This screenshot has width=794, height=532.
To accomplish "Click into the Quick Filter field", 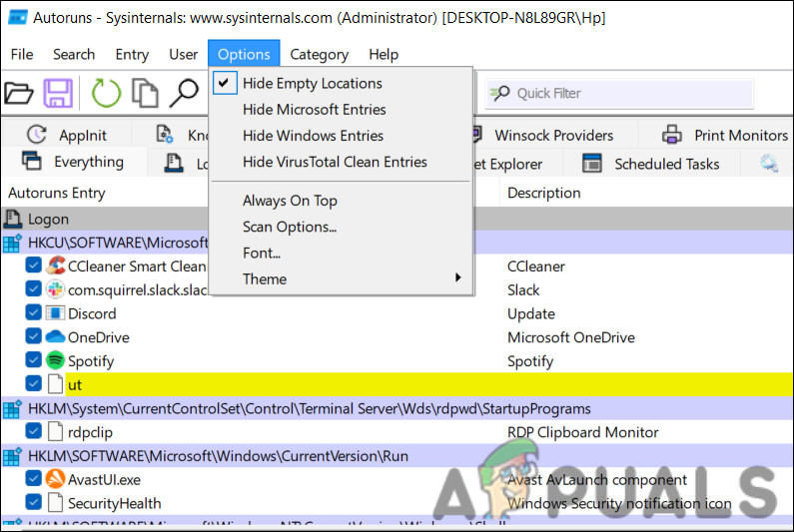I will pos(620,93).
